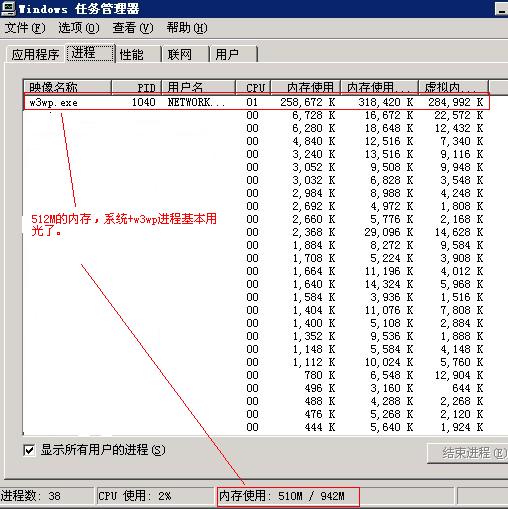Click the Task Manager title bar icon
508x509 pixels.
coord(8,8)
